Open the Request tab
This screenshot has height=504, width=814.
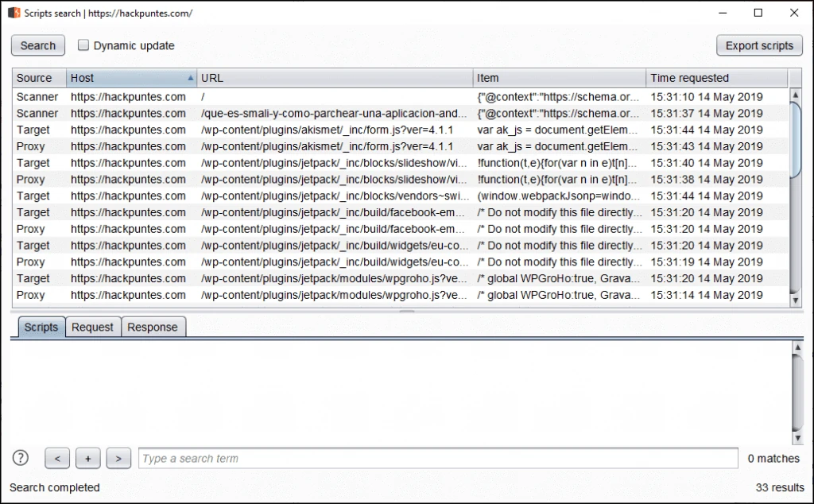click(x=92, y=327)
